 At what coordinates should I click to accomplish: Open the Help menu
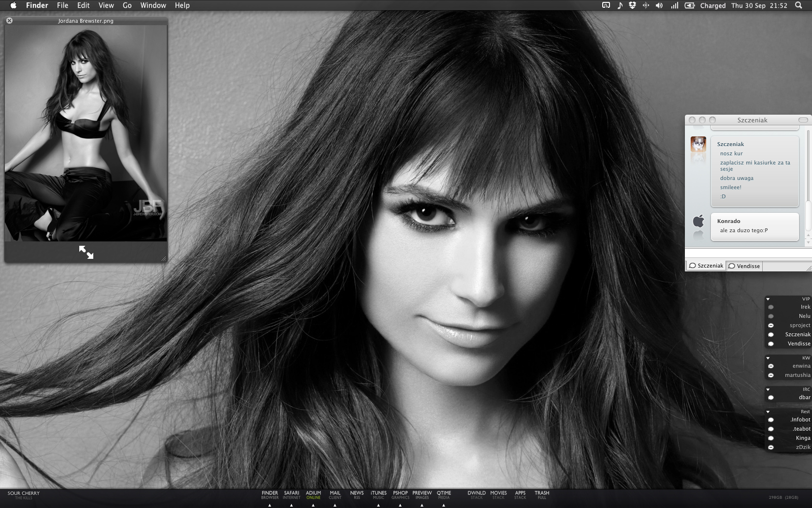coord(182,5)
